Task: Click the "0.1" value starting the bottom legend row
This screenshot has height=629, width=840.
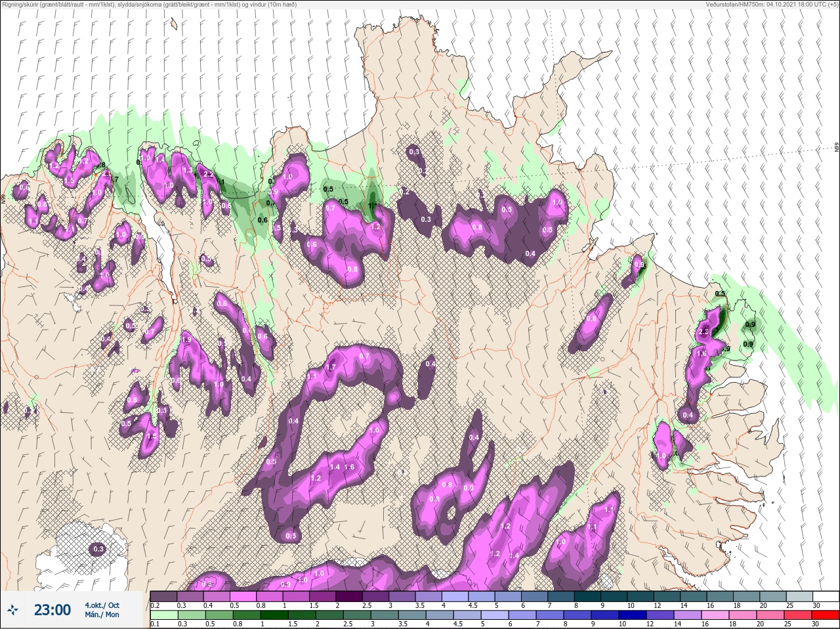Action: tap(154, 624)
